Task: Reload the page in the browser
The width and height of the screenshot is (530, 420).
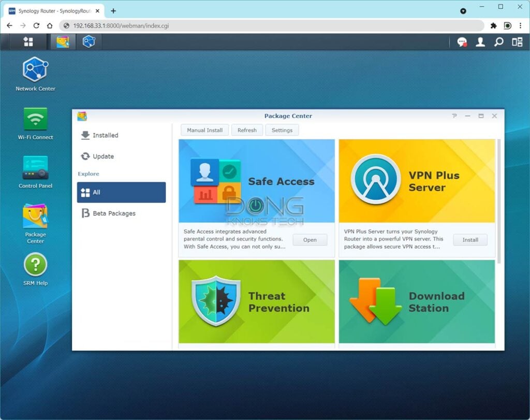Action: pos(37,26)
